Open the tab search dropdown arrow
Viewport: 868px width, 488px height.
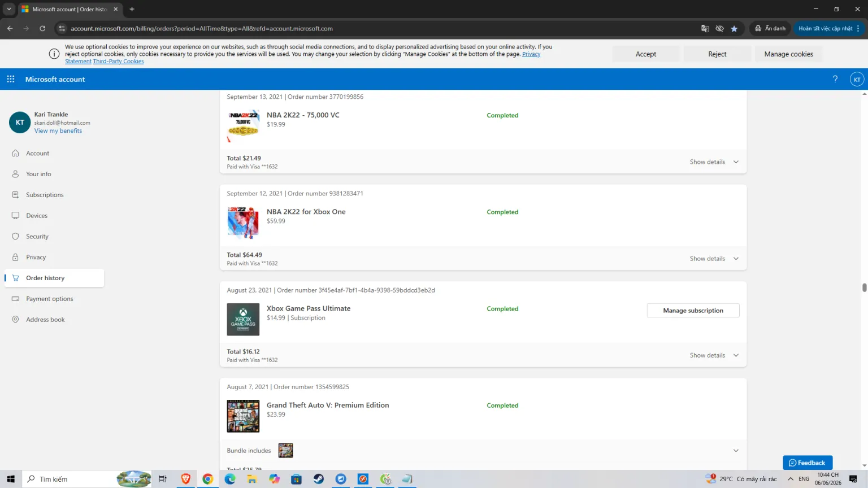pyautogui.click(x=9, y=9)
